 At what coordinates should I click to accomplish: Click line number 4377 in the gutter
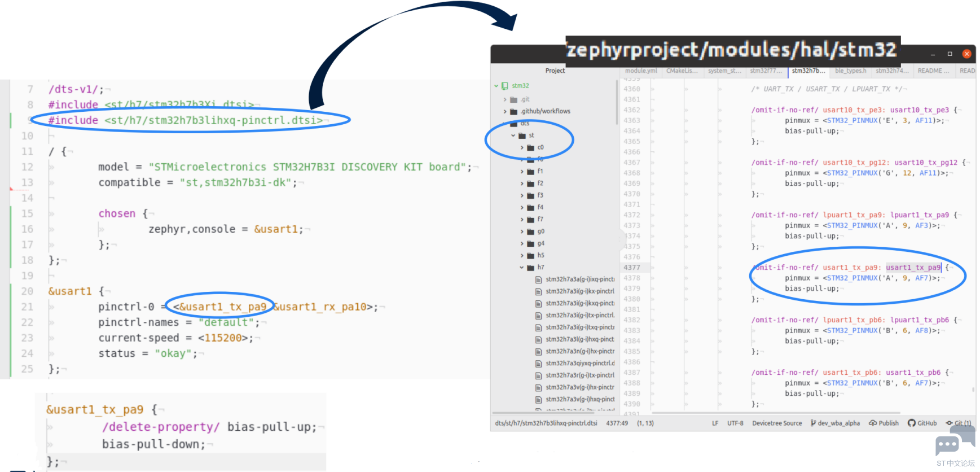coord(632,268)
